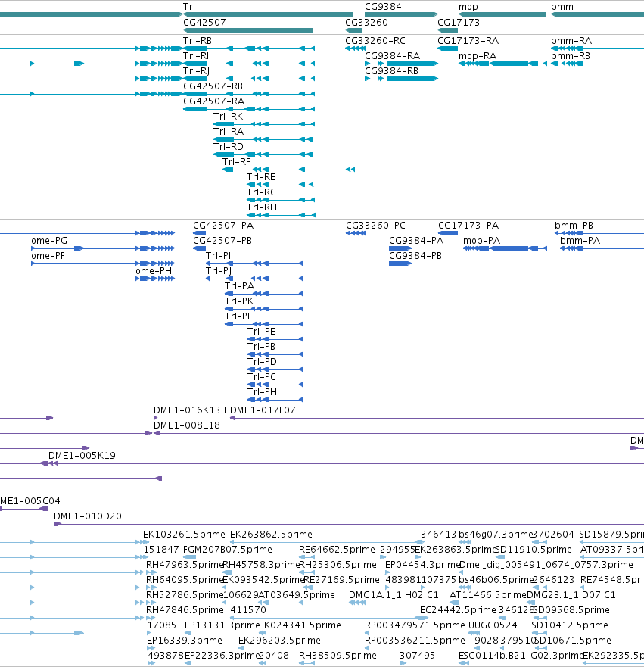This screenshot has height=667, width=644.
Task: Open protein label CG42507-PB
Action: [222, 241]
